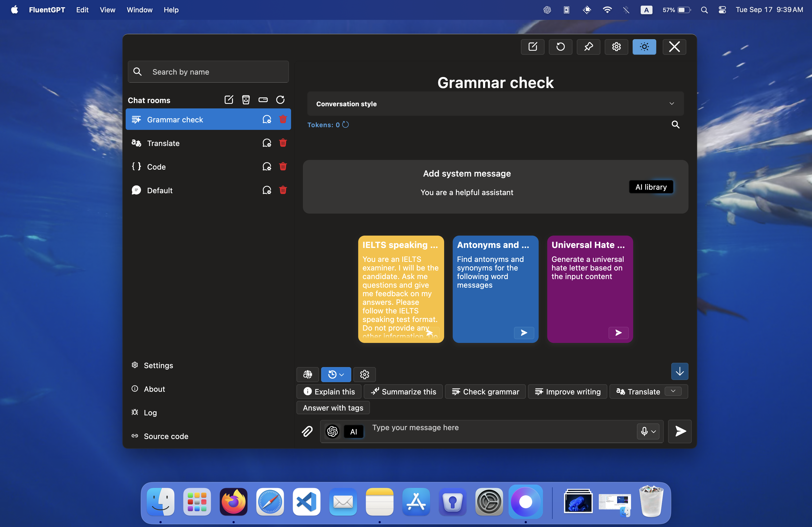Viewport: 812px width, 527px height.
Task: Pin the FluentGPT window using the pin icon
Action: pos(588,47)
